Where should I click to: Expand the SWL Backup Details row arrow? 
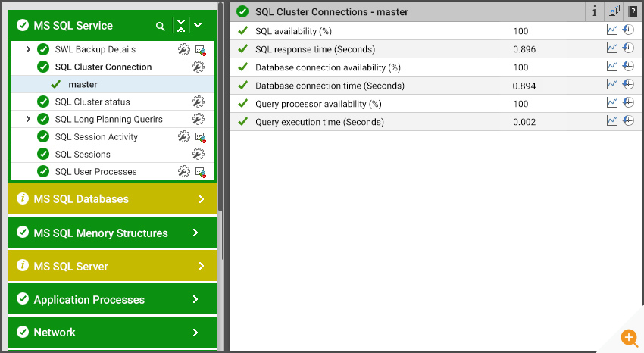click(x=28, y=49)
